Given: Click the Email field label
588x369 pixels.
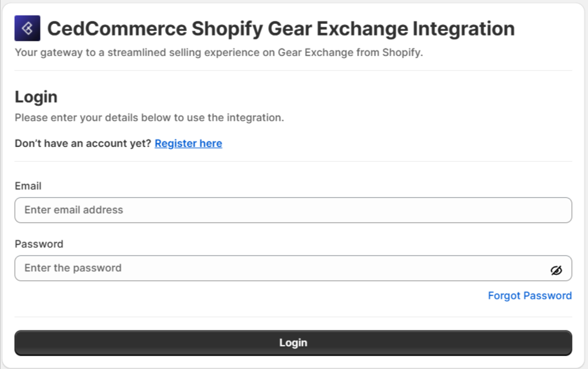Looking at the screenshot, I should (x=28, y=186).
